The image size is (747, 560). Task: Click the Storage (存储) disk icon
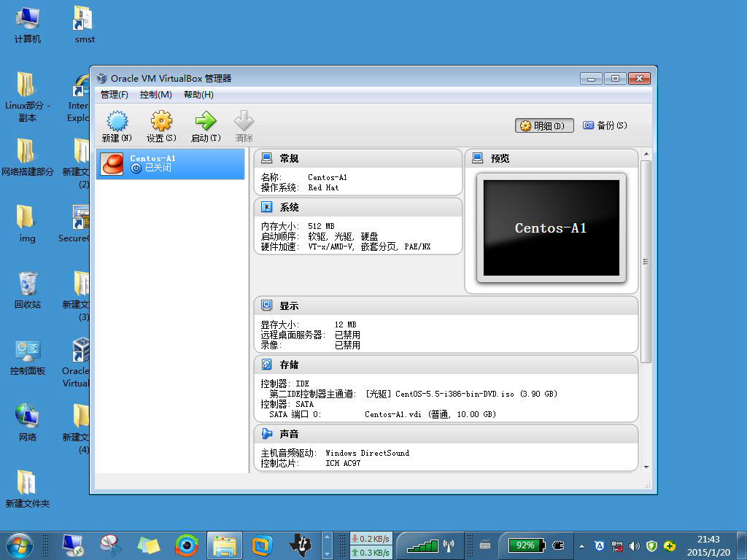coord(267,365)
